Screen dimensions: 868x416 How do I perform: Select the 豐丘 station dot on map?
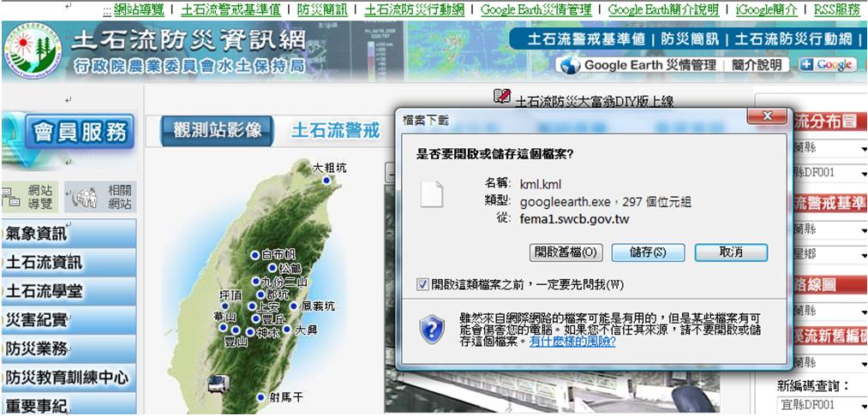(x=255, y=318)
